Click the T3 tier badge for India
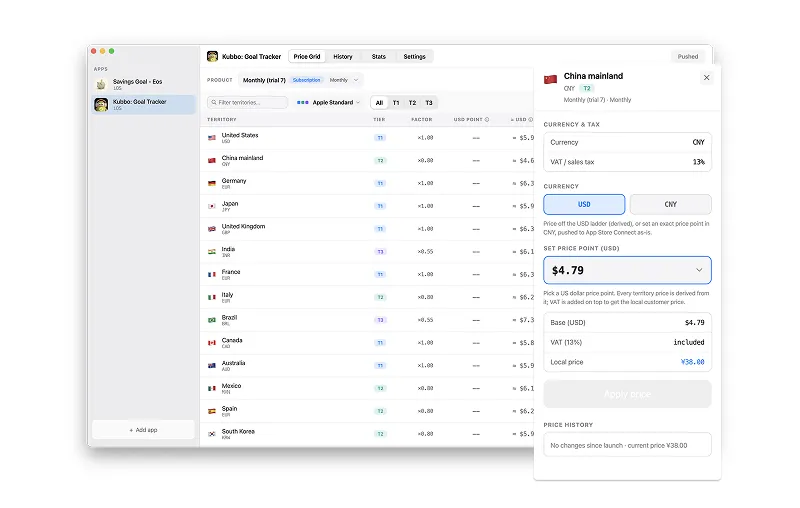This screenshot has height=508, width=800. (380, 251)
